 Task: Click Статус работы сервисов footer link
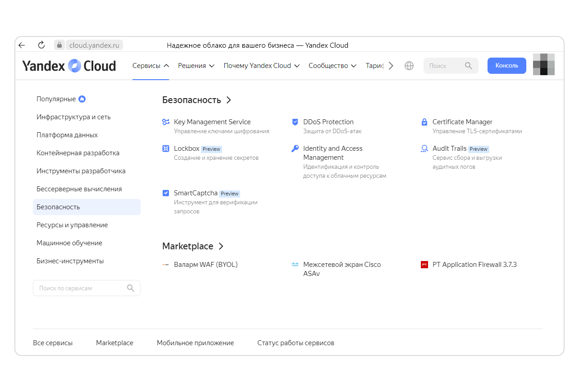[x=296, y=343]
